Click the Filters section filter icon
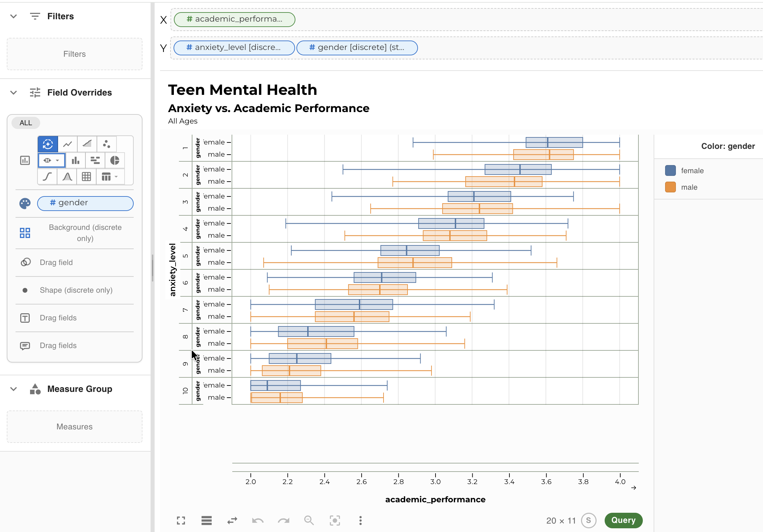The image size is (763, 532). tap(35, 16)
